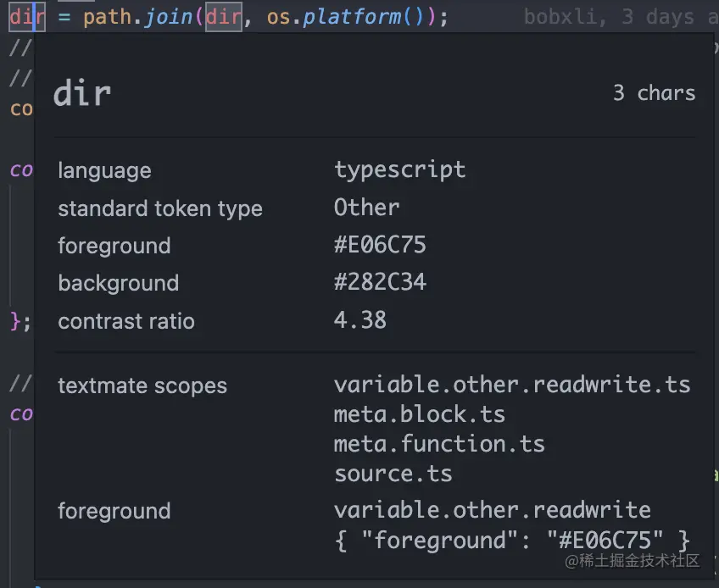The image size is (719, 588).
Task: Click the platform method name in the code
Action: point(351,16)
